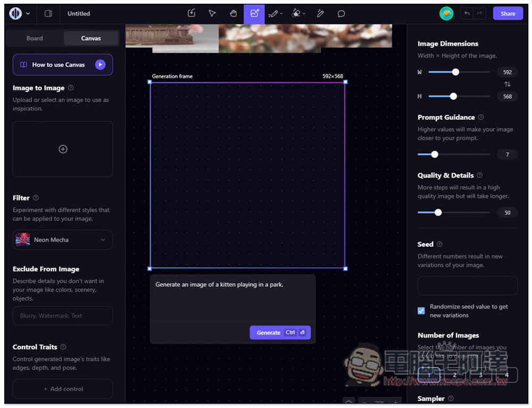Select 2 as number of images
The height and width of the screenshot is (408, 532).
(455, 375)
